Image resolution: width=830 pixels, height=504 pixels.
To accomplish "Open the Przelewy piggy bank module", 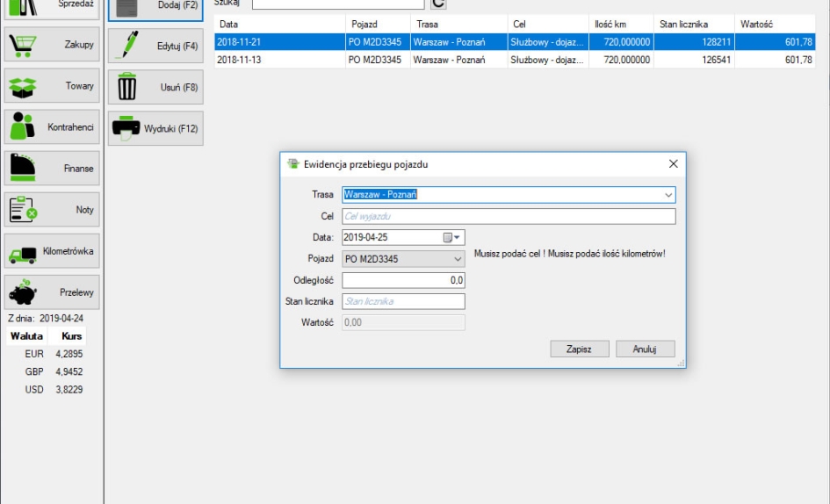I will tap(51, 292).
